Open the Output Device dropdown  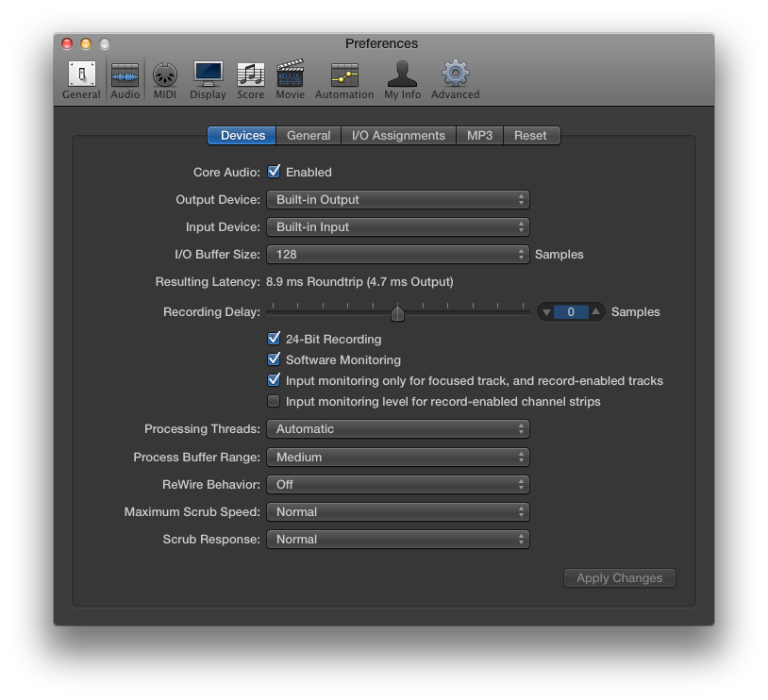coord(398,199)
